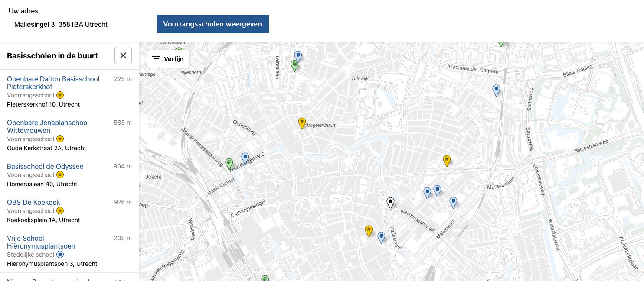Click the Museumlaan street label
Image resolution: width=644 pixels, height=281 pixels.
tap(501, 184)
